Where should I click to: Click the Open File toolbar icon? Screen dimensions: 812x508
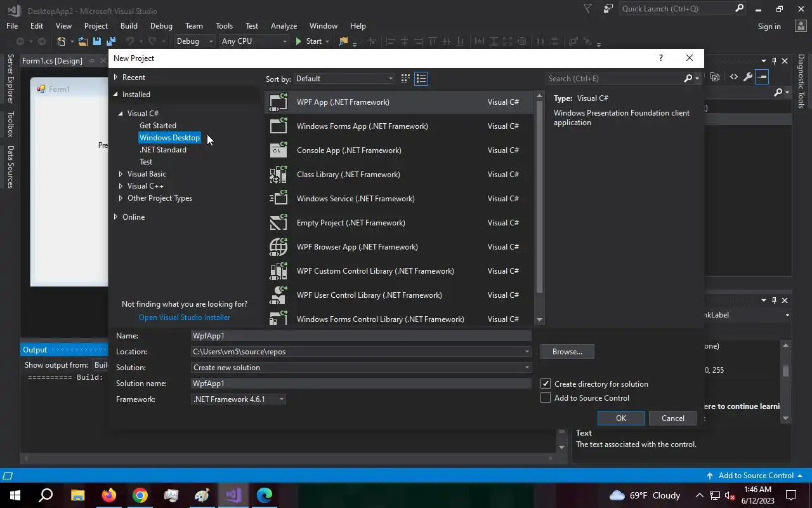click(83, 41)
